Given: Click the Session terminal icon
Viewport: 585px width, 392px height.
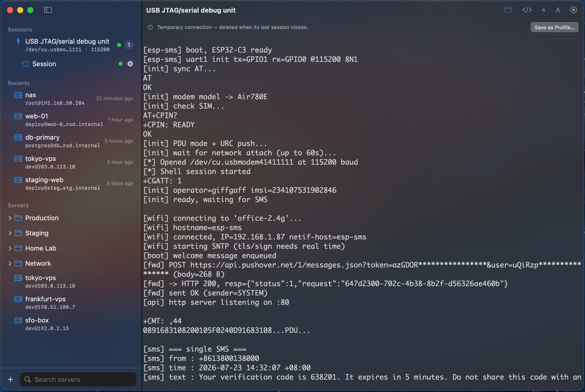Looking at the screenshot, I should [x=25, y=64].
